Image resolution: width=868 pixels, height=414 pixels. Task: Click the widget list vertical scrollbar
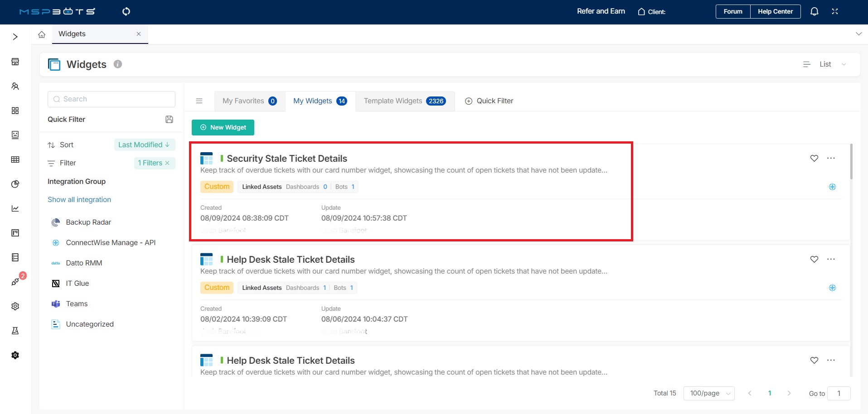851,162
